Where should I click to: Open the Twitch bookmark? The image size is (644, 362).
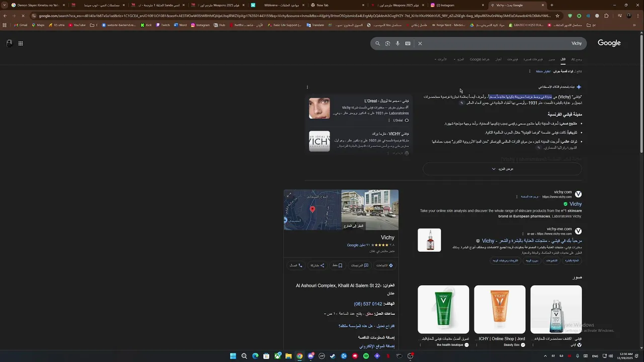[x=163, y=25]
